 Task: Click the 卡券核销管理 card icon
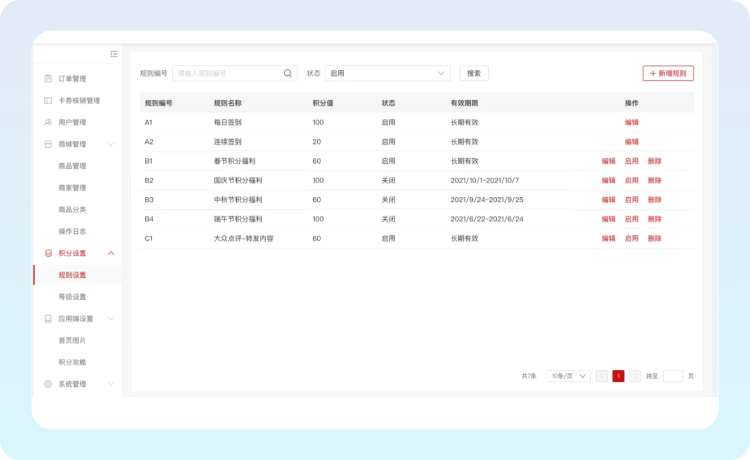[48, 101]
